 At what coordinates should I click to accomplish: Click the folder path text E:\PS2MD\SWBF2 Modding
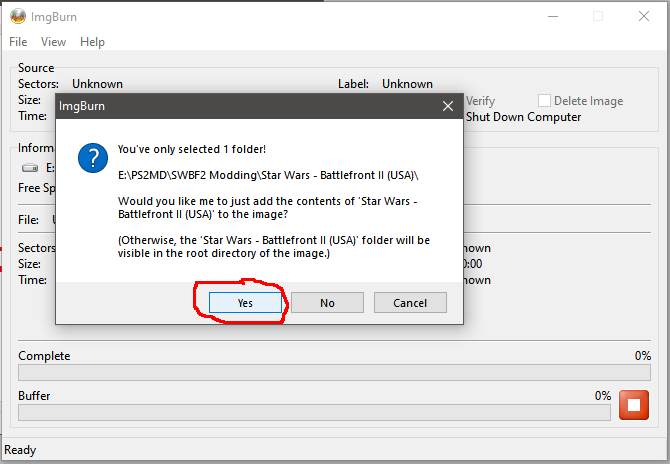268,175
